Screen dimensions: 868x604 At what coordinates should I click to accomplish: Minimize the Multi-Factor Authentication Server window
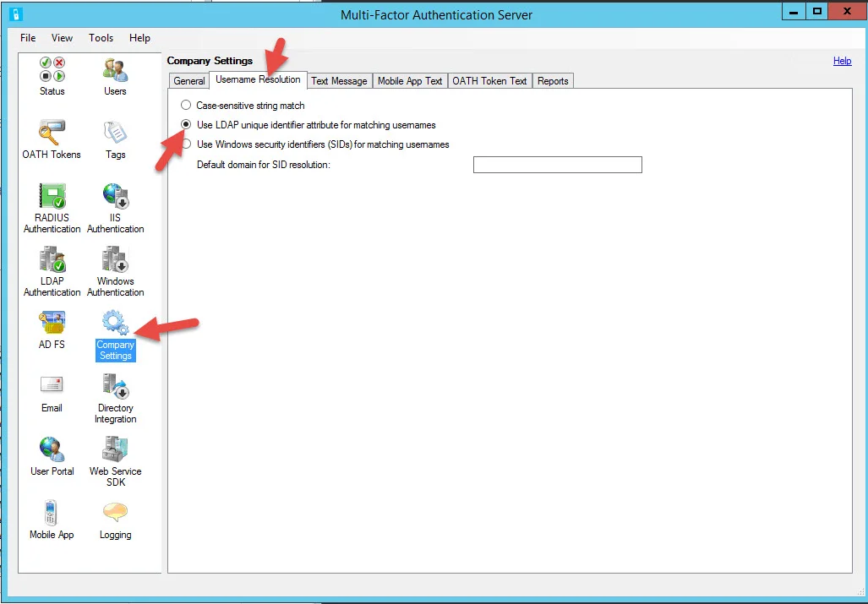(x=794, y=12)
